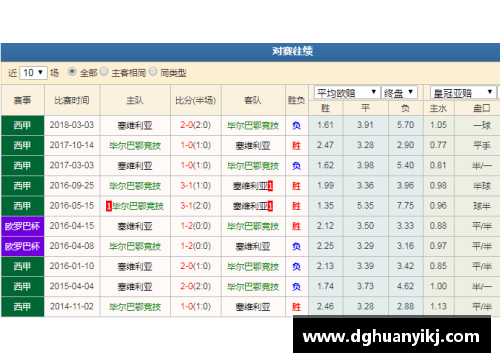Click the 主水 column header
500x362 pixels.
tap(438, 108)
